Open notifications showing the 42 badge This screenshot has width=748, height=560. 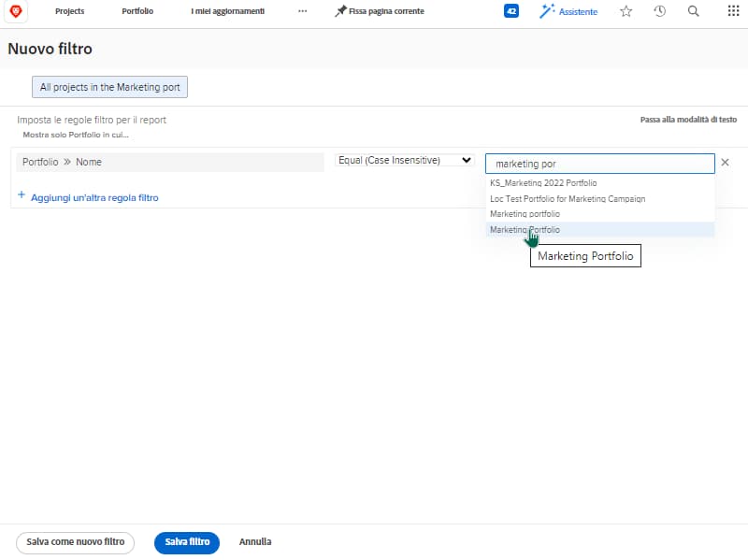511,10
